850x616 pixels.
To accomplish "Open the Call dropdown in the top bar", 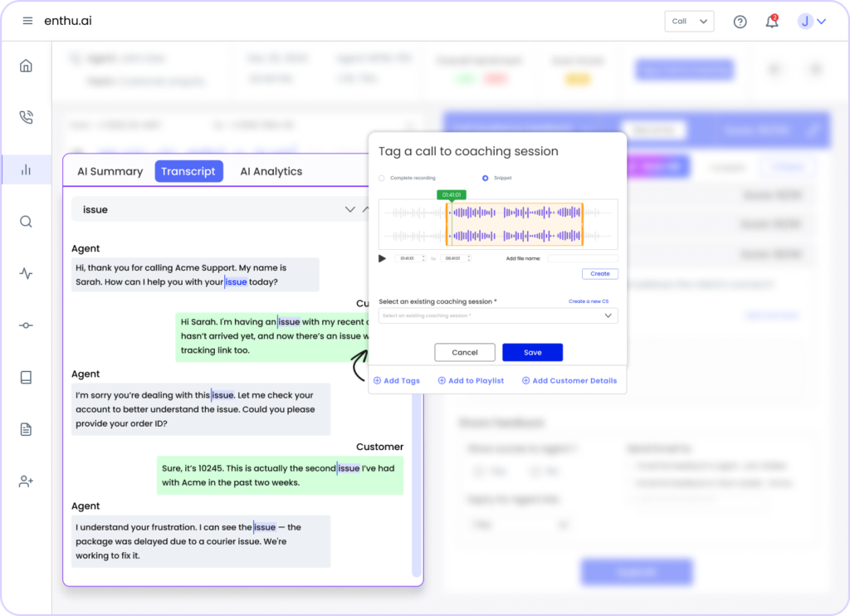I will tap(689, 21).
